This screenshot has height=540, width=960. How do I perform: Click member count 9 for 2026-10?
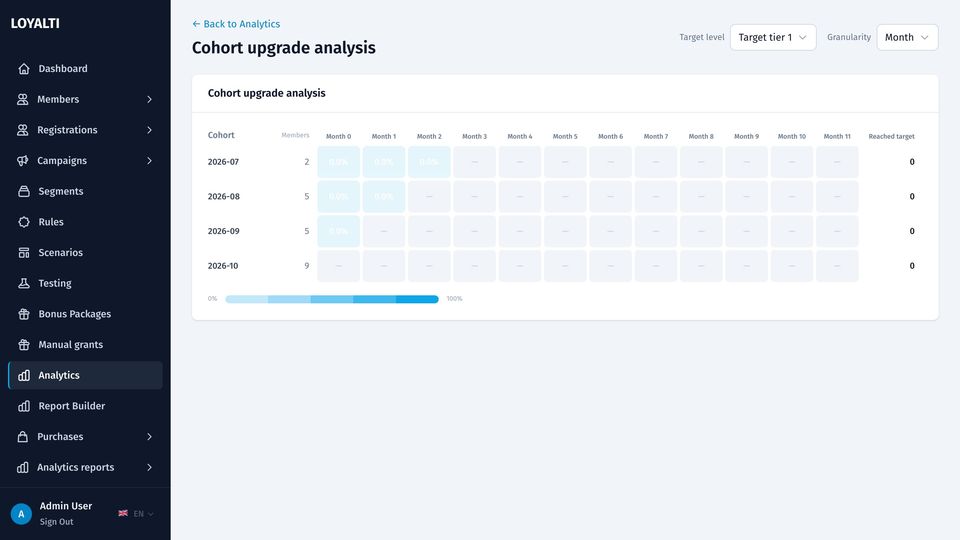tap(307, 266)
